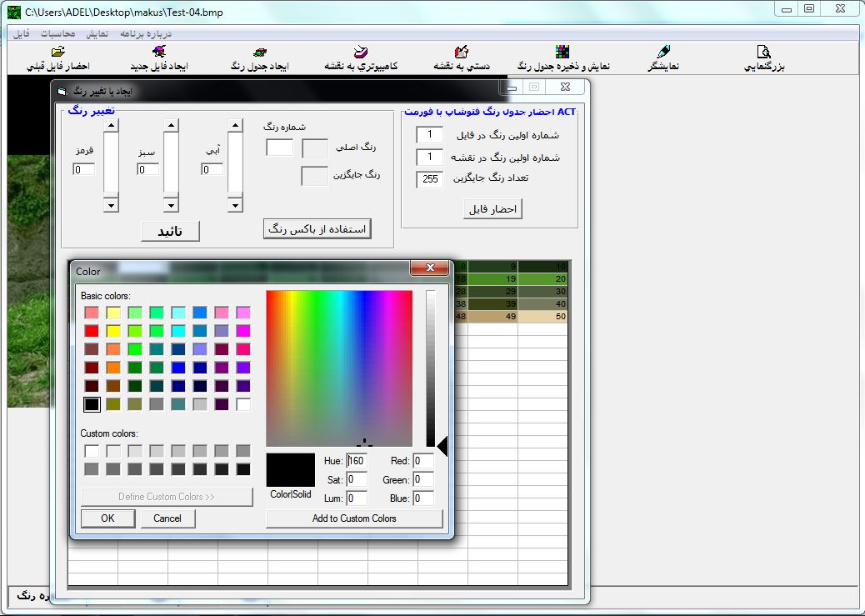Click the 'احضار فایل قبلی' open-file toolbar icon
This screenshot has width=865, height=616.
click(57, 53)
